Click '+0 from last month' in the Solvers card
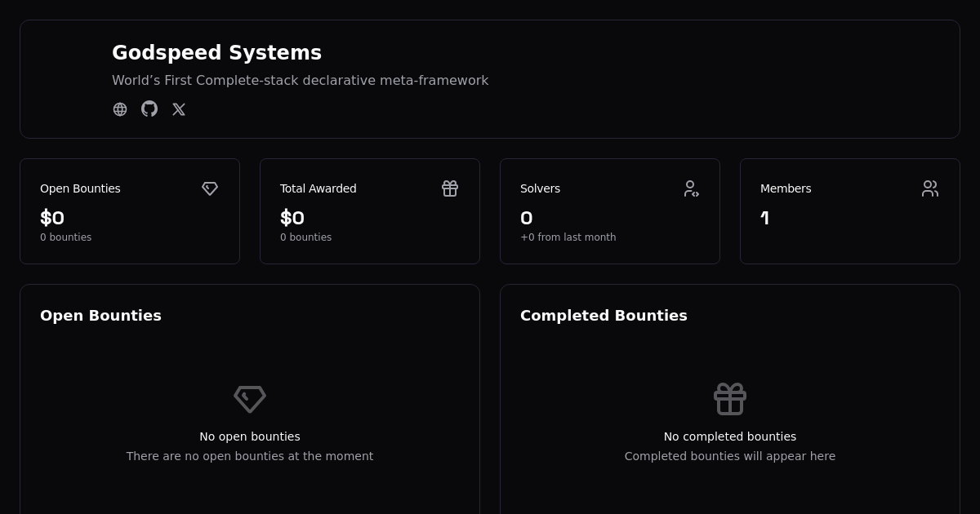This screenshot has width=980, height=514. [568, 237]
